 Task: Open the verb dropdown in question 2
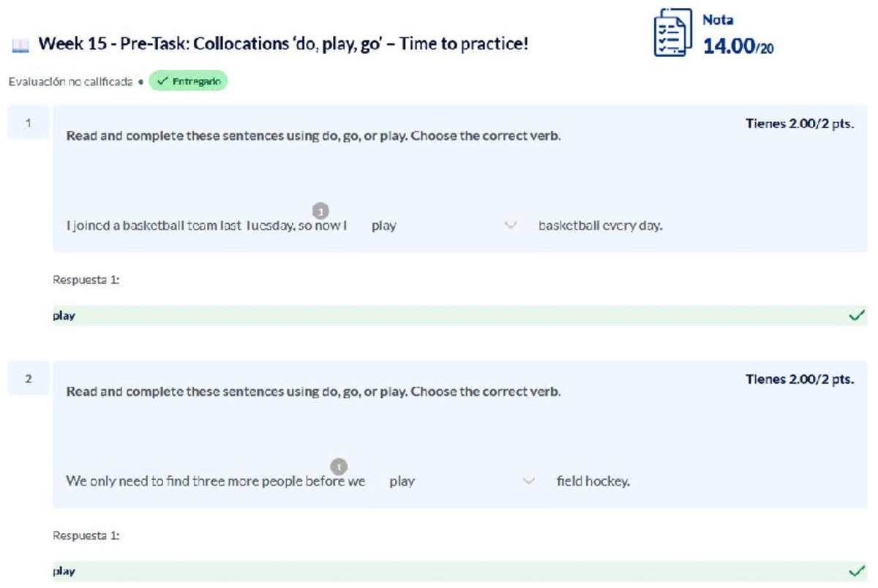528,481
